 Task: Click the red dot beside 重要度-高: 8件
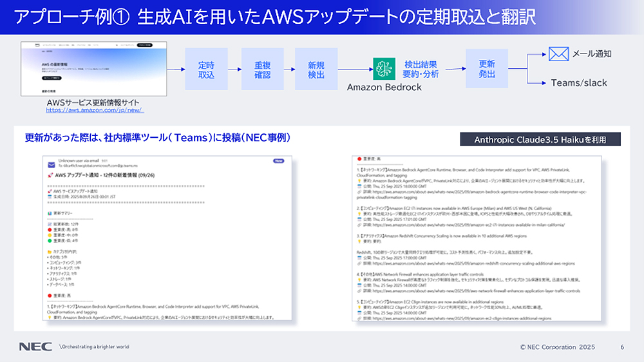pyautogui.click(x=50, y=228)
